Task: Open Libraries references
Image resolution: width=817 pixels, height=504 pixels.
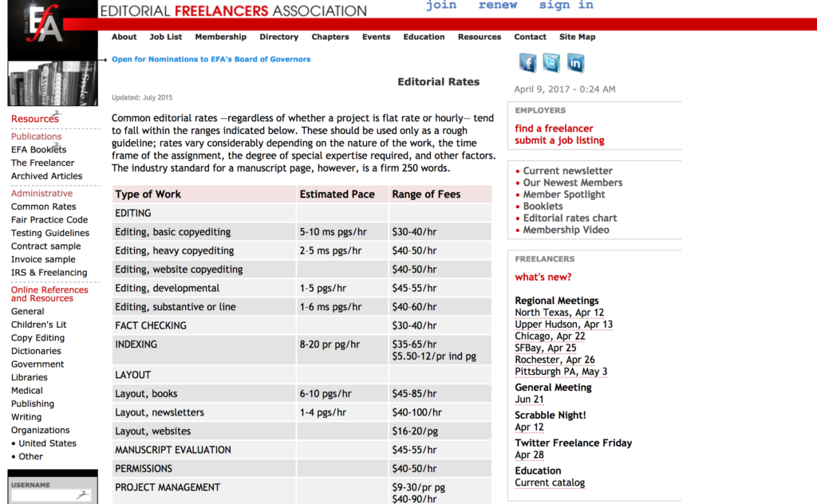Action: tap(30, 377)
